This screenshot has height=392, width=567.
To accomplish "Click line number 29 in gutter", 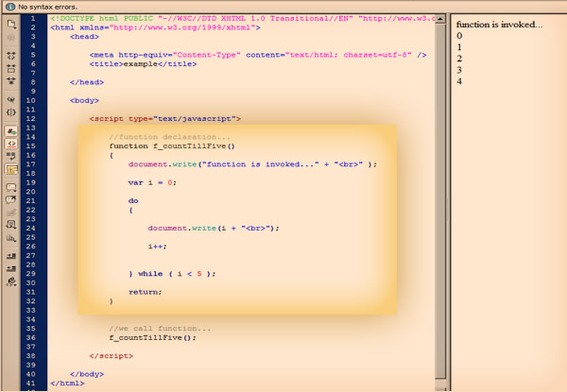I will pos(31,274).
